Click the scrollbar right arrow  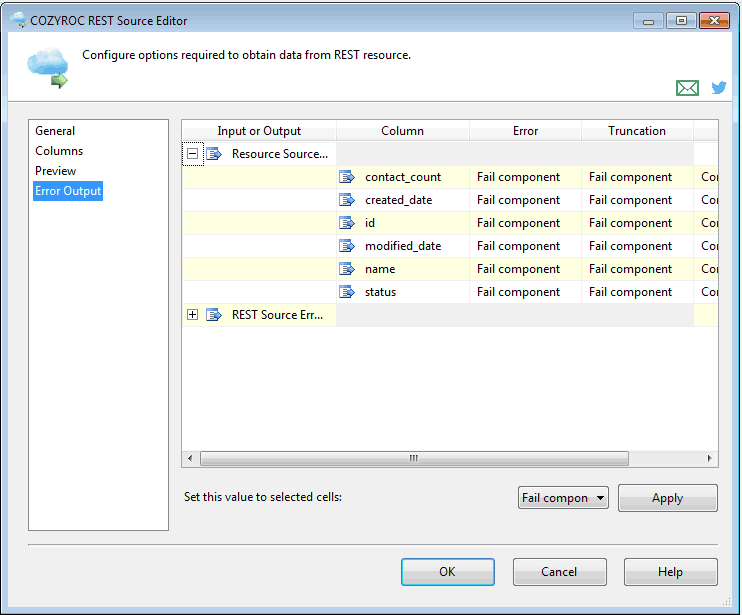709,458
